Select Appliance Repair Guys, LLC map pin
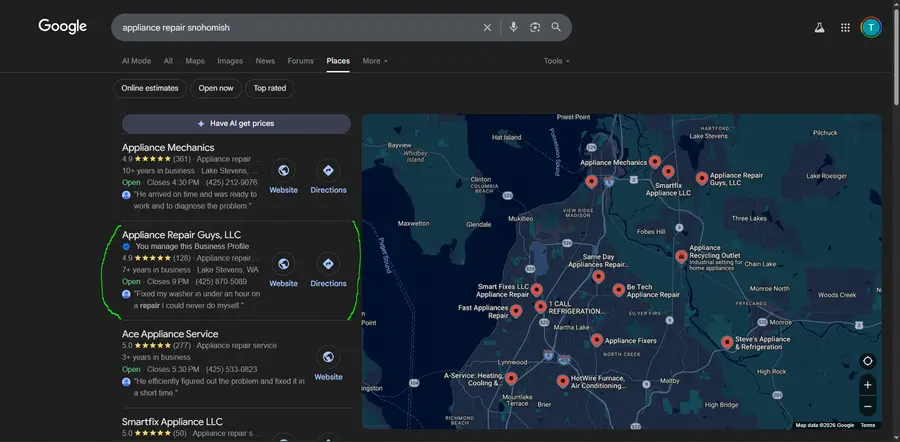 pyautogui.click(x=701, y=178)
